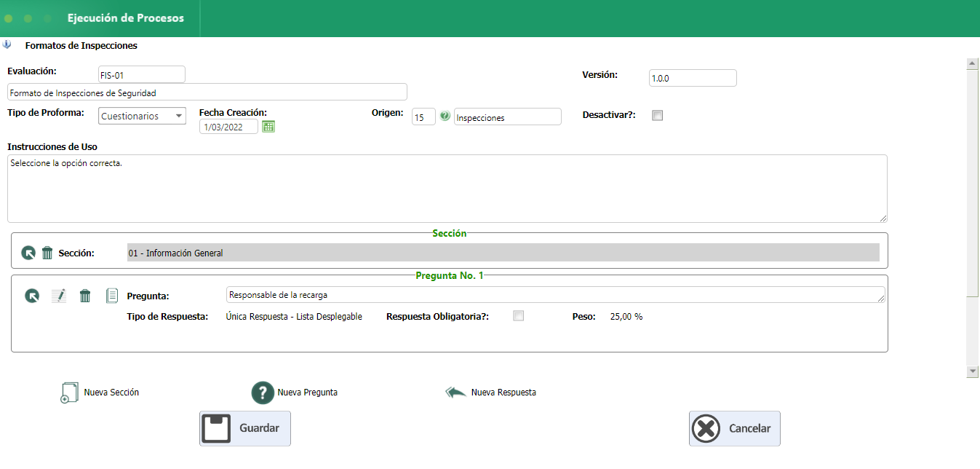The height and width of the screenshot is (469, 980).
Task: Delete question 1 via its trash icon
Action: click(x=85, y=296)
